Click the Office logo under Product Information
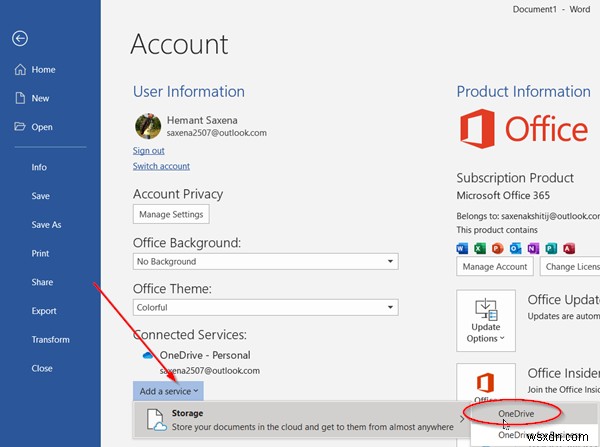600x447 pixels. [x=523, y=129]
